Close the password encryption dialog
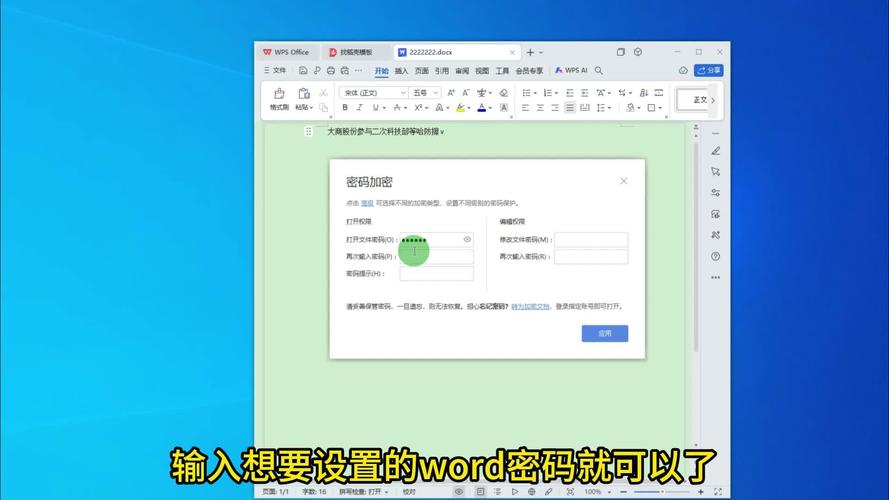Image resolution: width=889 pixels, height=500 pixels. click(x=624, y=181)
